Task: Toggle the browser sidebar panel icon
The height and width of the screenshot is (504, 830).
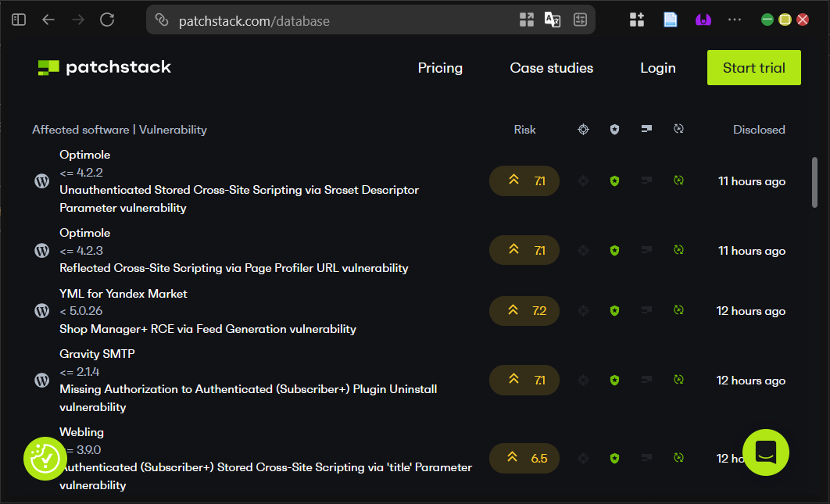Action: (x=19, y=20)
